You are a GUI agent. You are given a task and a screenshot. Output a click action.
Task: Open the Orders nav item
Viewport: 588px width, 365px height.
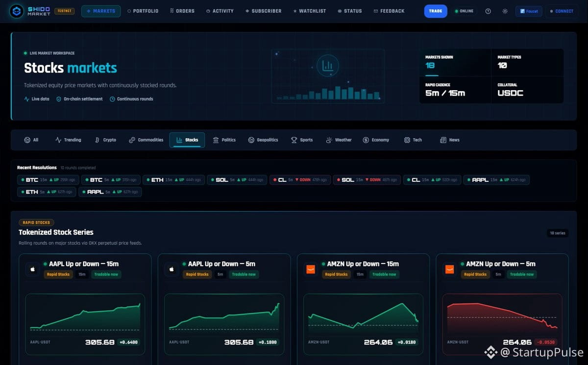pos(182,11)
